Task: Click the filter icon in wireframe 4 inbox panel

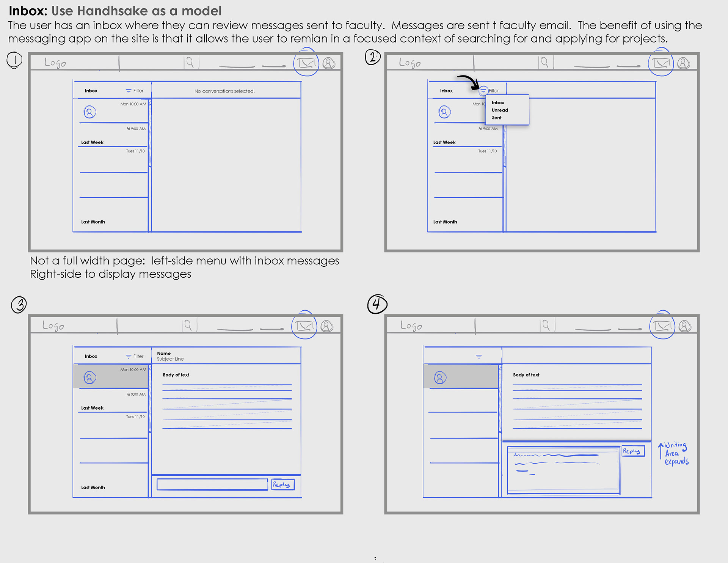Action: click(479, 357)
